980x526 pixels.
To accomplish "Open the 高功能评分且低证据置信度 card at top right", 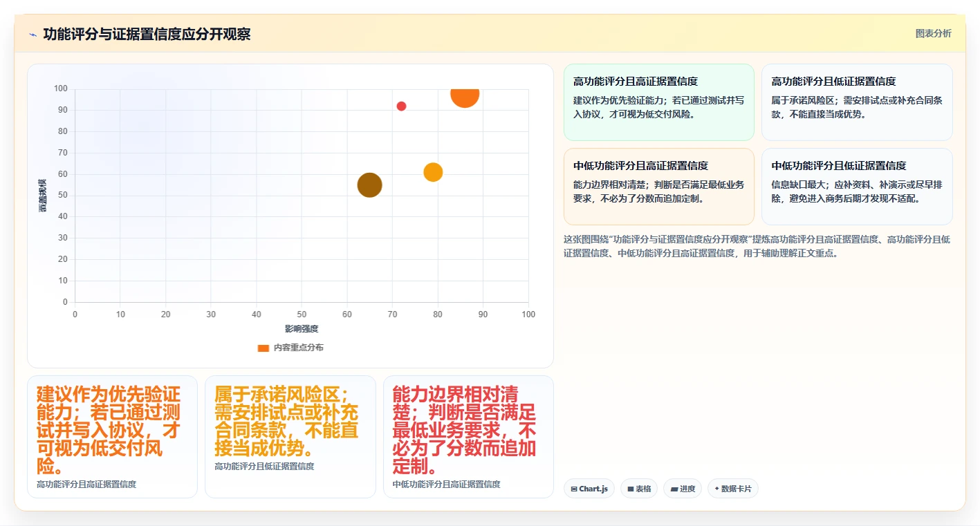I will (857, 102).
